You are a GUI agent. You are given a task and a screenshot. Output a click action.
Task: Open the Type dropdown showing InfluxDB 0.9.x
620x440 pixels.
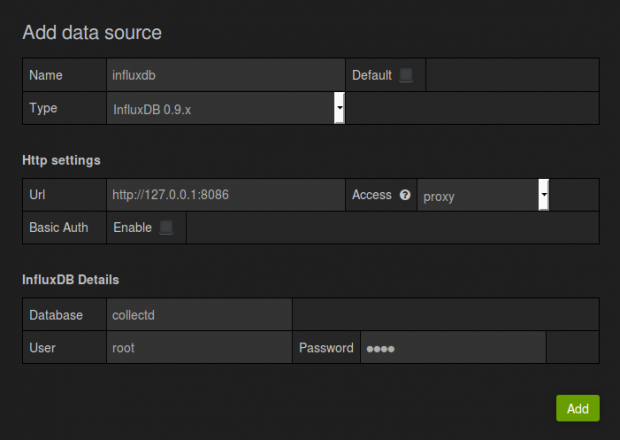[226, 108]
